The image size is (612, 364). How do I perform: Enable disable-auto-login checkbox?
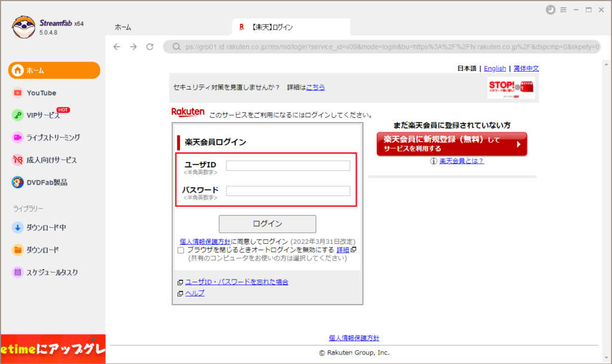(180, 250)
